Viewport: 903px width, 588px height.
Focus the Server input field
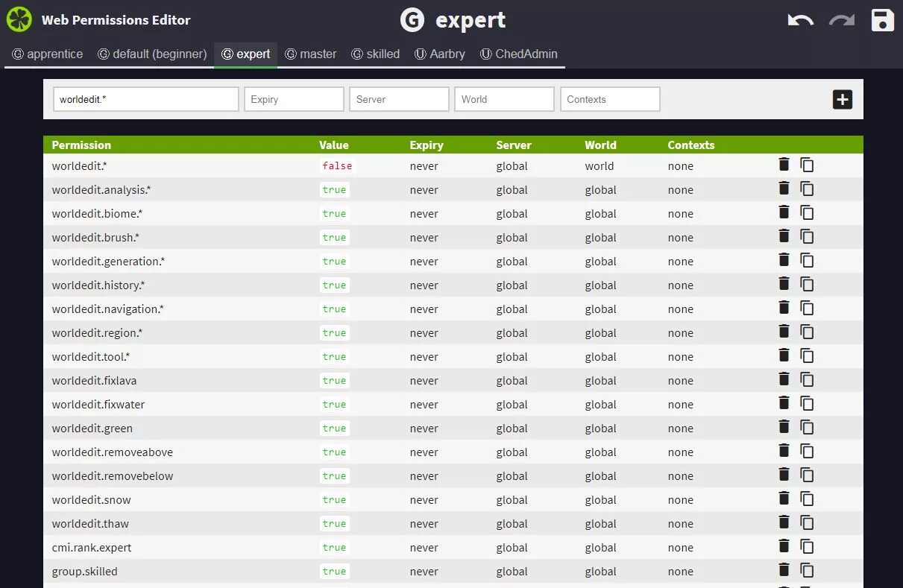coord(399,99)
